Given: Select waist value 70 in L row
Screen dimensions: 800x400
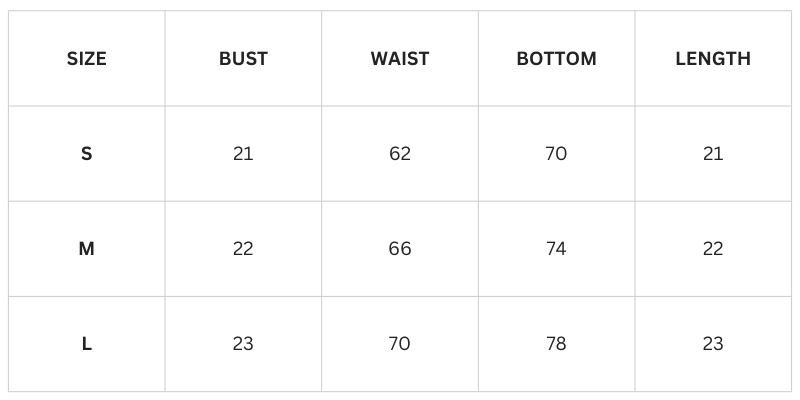Looking at the screenshot, I should [400, 344].
